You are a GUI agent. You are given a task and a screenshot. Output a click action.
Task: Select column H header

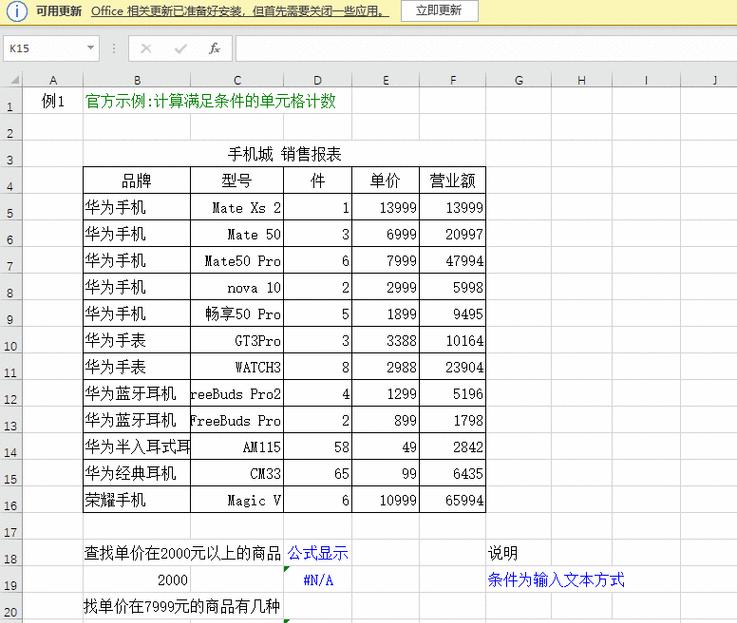coord(581,80)
